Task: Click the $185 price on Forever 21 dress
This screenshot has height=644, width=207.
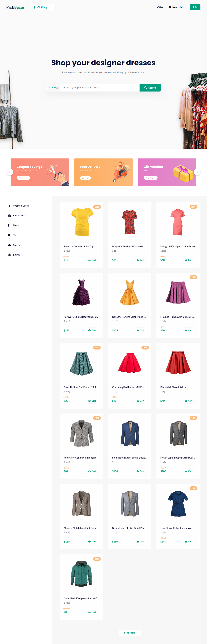Action: (x=67, y=331)
